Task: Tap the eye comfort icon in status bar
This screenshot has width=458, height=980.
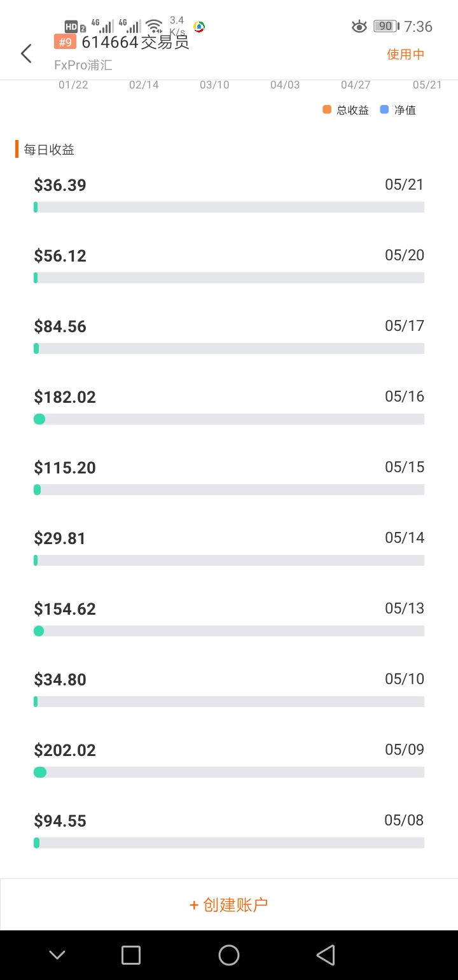Action: point(359,26)
